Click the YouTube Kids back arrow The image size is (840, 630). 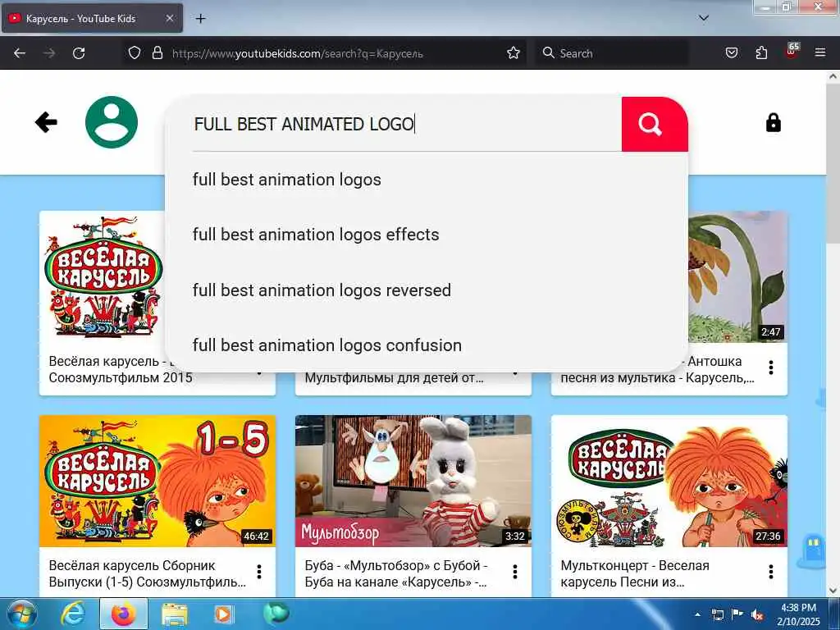46,122
